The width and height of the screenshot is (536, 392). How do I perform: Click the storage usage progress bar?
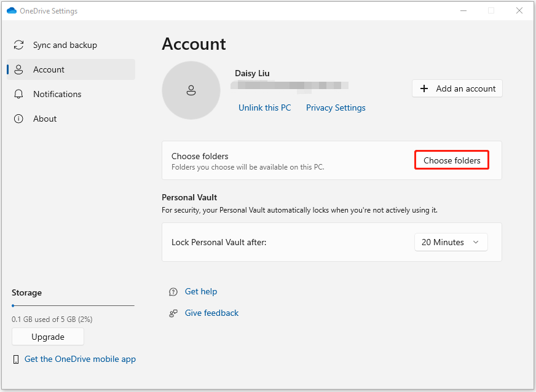(x=73, y=305)
